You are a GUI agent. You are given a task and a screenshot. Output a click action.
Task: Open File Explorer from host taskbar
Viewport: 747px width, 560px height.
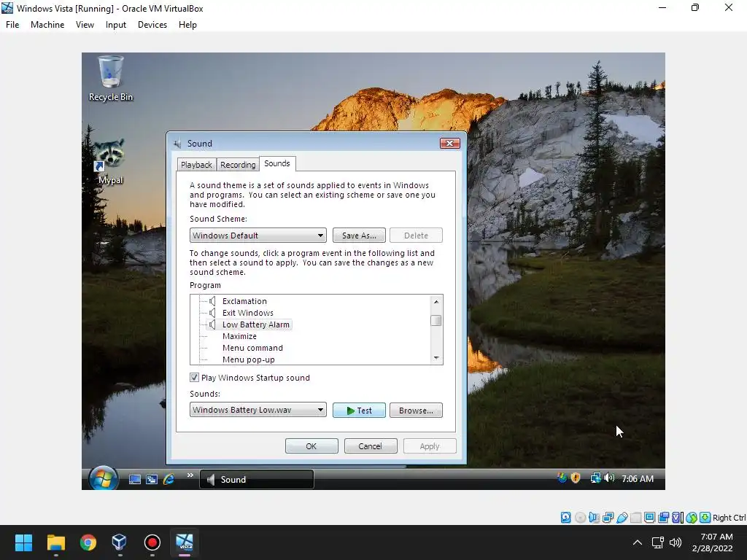(x=55, y=542)
